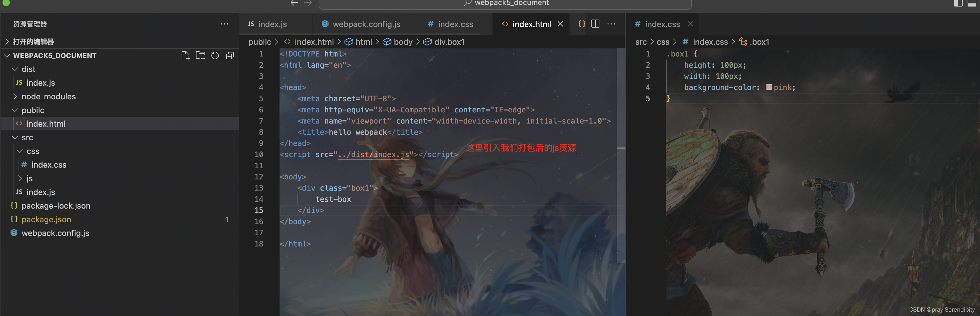
Task: Toggle primary sidebar layout icon
Action: point(958,3)
